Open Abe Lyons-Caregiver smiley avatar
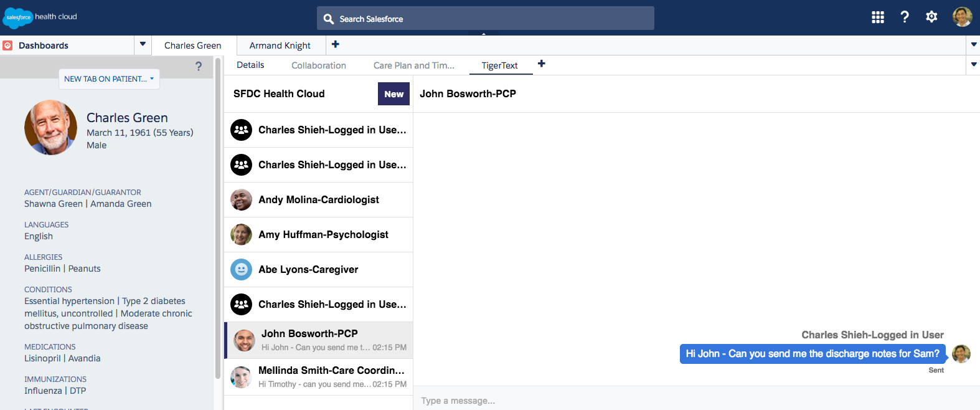The width and height of the screenshot is (980, 410). 241,270
